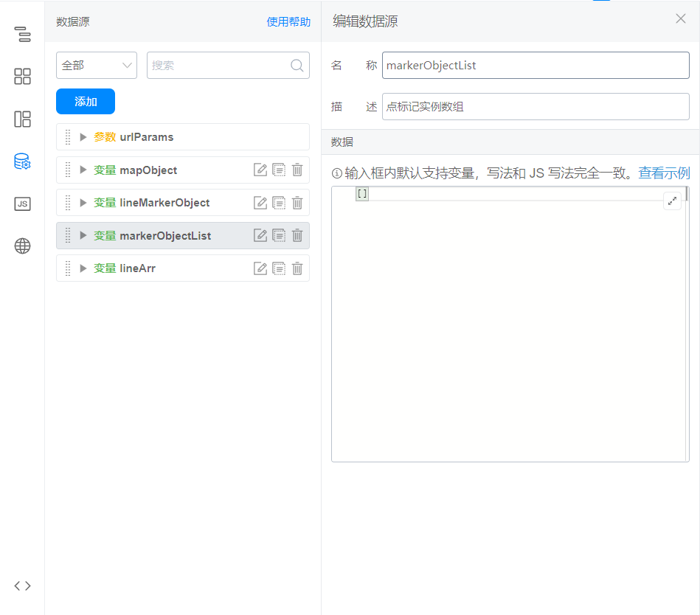Edit the lineArr variable
The image size is (700, 615).
[x=260, y=268]
